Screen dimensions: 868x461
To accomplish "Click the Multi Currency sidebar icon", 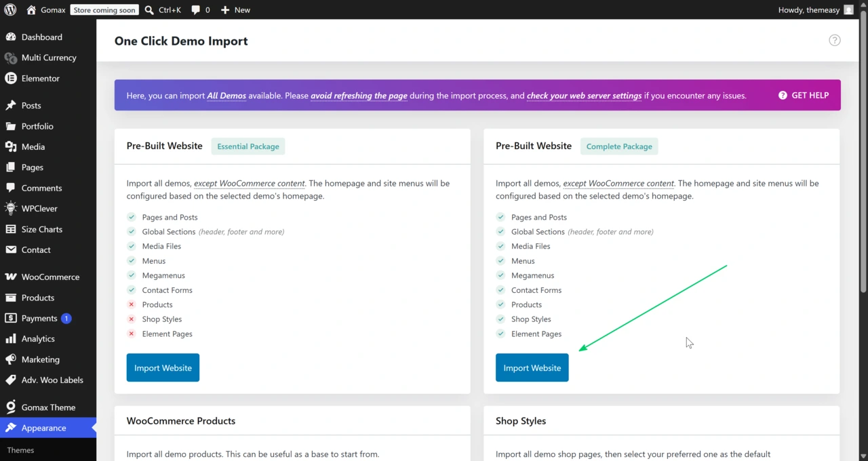I will [x=11, y=58].
